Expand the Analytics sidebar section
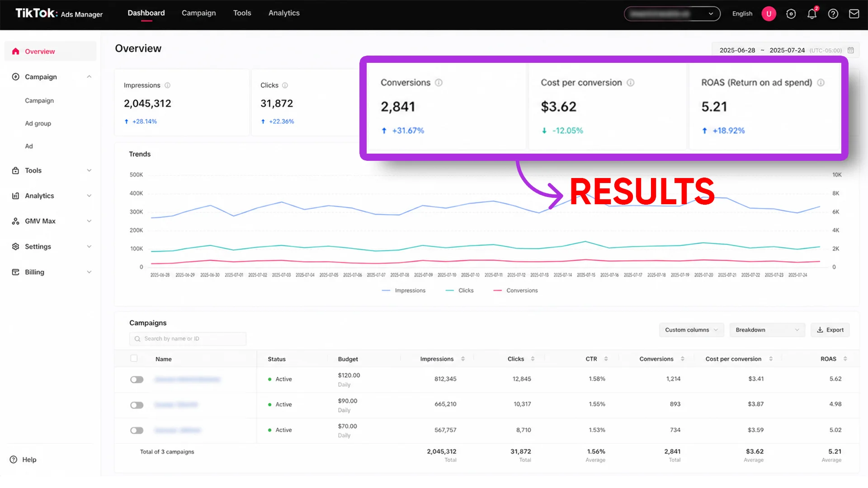 pos(89,196)
